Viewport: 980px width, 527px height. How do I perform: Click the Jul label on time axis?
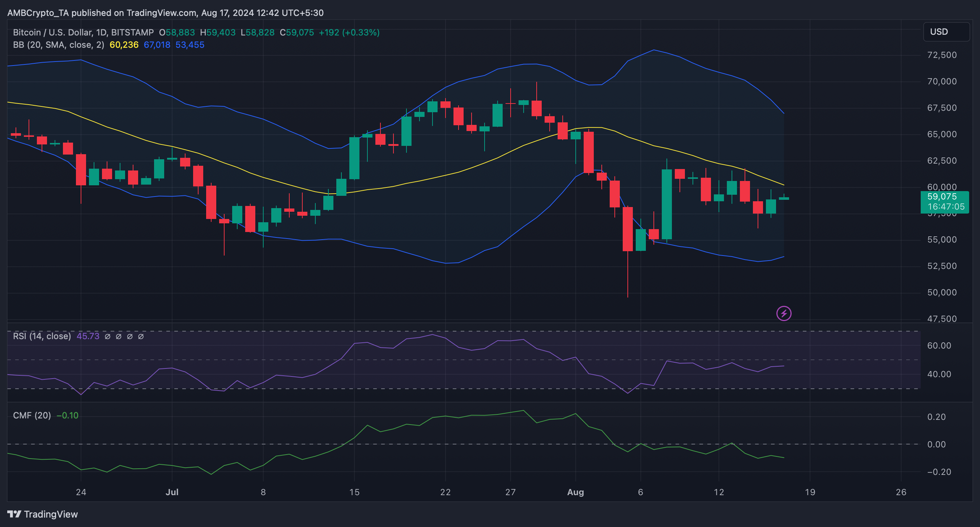pyautogui.click(x=172, y=492)
